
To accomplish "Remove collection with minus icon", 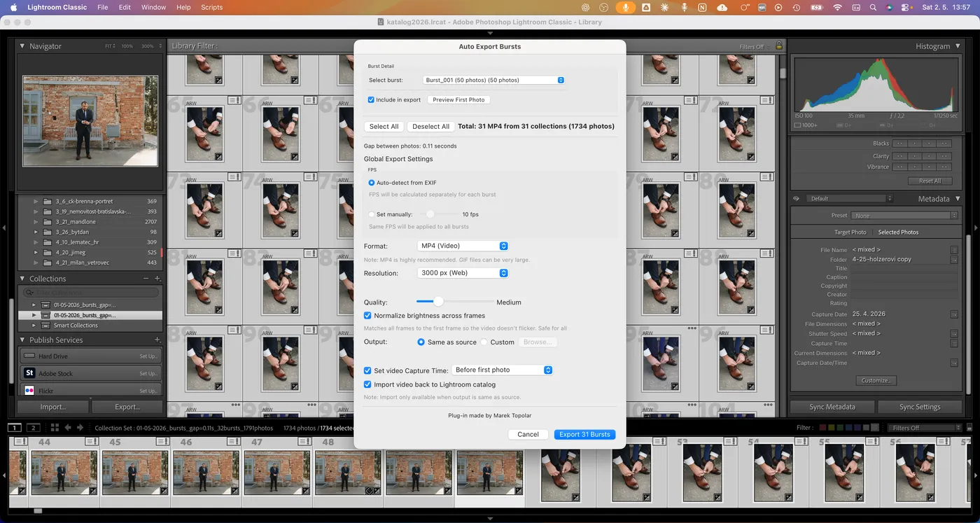I will point(146,279).
